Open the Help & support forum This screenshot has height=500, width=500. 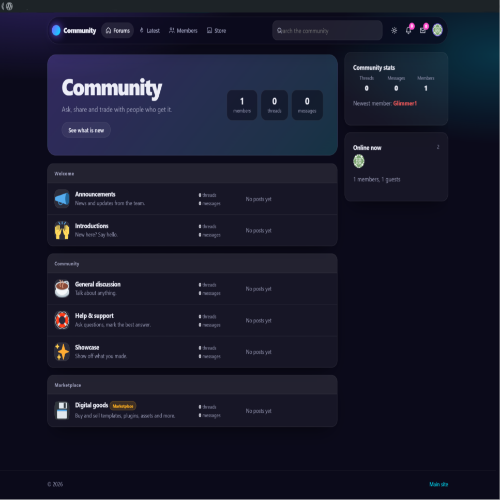94,316
